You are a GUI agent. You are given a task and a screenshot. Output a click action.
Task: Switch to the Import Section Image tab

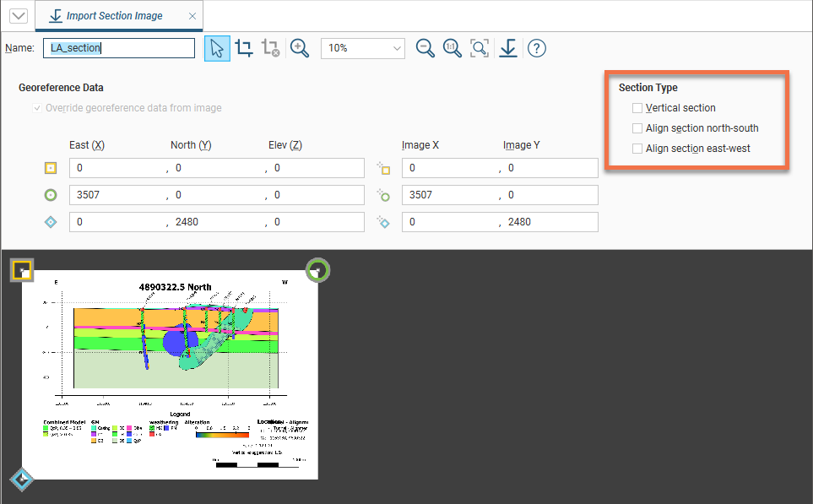coord(117,16)
